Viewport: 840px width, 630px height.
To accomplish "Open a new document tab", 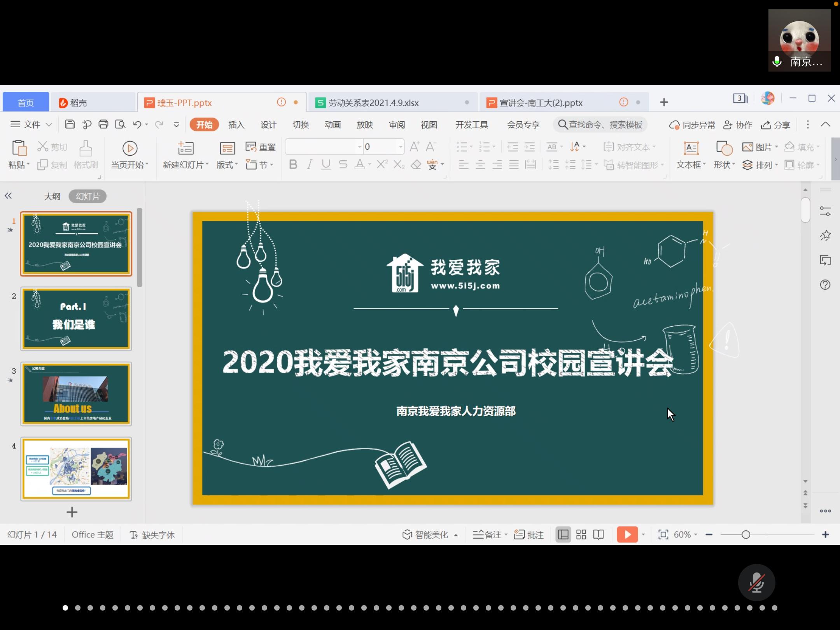I will point(664,102).
